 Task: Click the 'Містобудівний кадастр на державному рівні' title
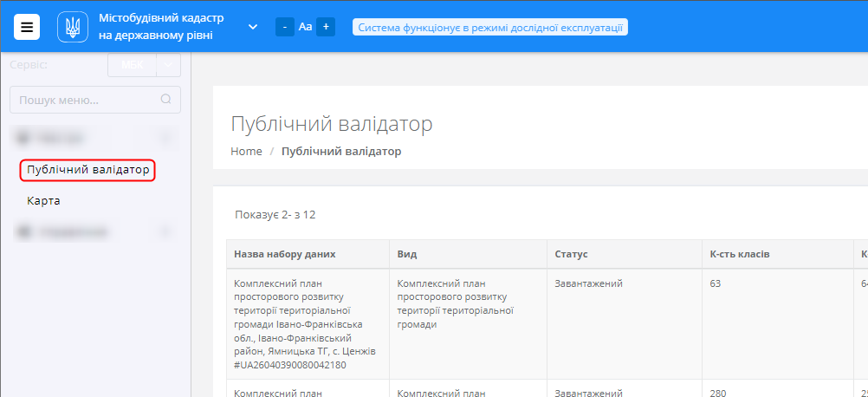[x=161, y=27]
